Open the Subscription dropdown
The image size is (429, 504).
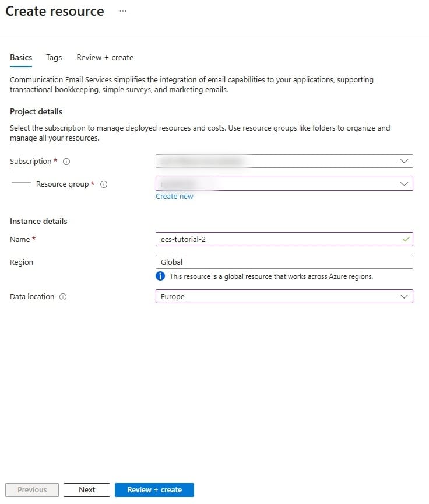tap(284, 161)
